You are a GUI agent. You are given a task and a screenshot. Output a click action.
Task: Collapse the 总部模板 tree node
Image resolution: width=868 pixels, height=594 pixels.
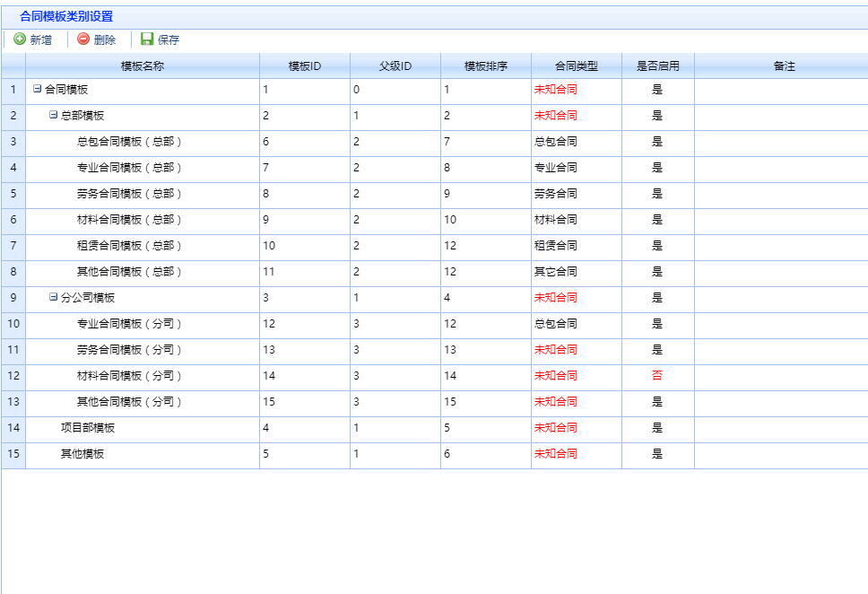click(x=53, y=115)
